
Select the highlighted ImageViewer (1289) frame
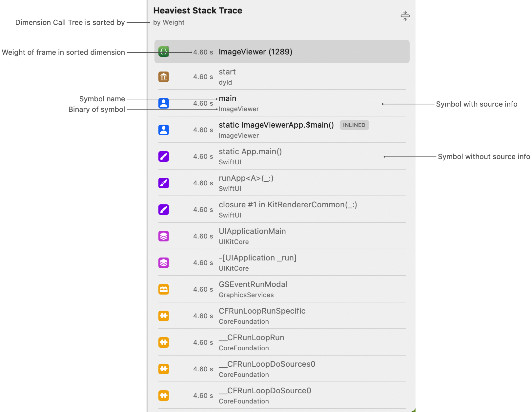tap(282, 51)
